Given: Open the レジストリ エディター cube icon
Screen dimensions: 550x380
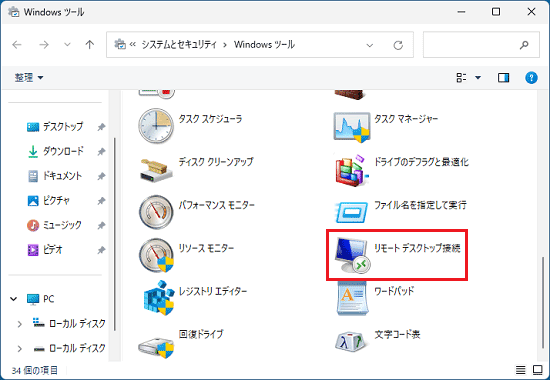Looking at the screenshot, I should point(159,298).
